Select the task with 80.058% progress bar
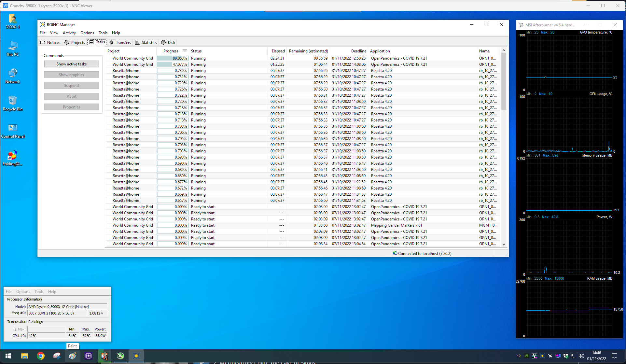 coord(302,58)
